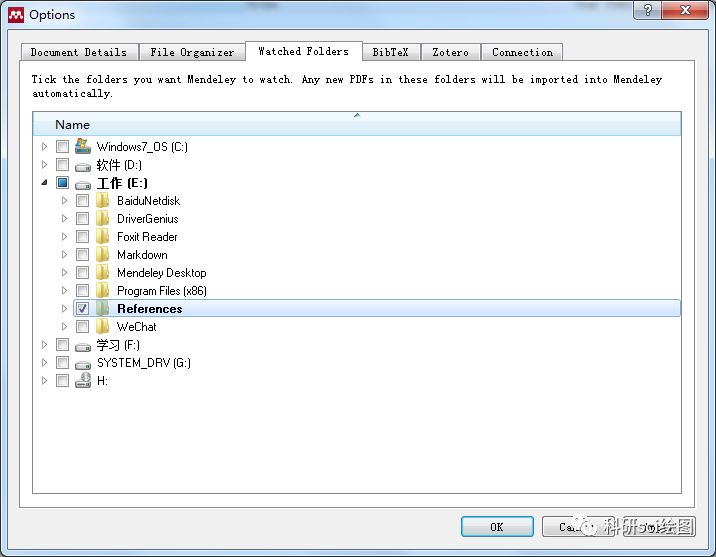Untick the References folder checkbox
716x557 pixels.
pyautogui.click(x=83, y=309)
